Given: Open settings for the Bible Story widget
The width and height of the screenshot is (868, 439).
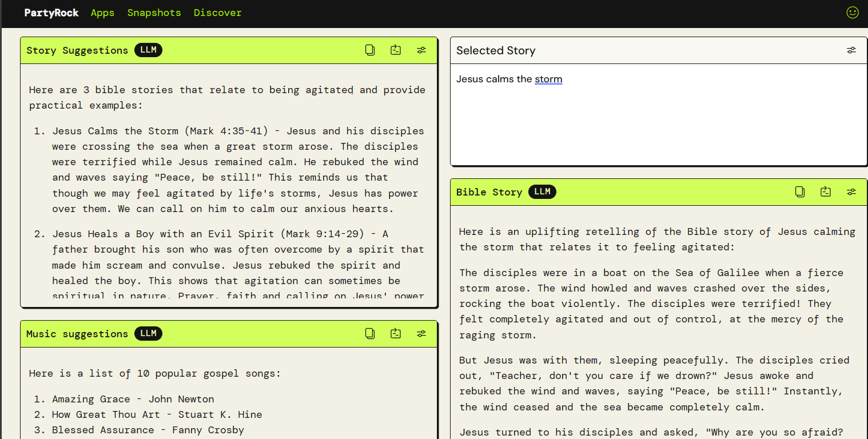Looking at the screenshot, I should coord(851,191).
